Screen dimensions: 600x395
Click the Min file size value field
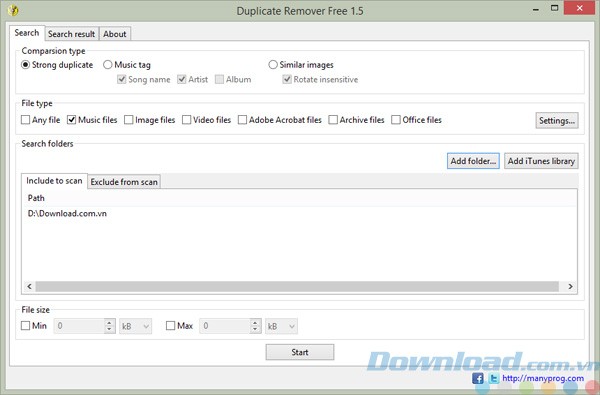80,326
